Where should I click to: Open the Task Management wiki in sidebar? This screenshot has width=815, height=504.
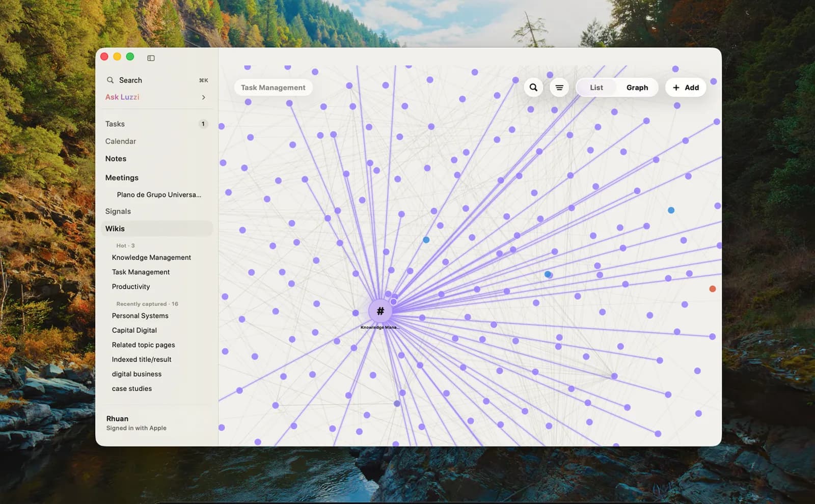(141, 272)
